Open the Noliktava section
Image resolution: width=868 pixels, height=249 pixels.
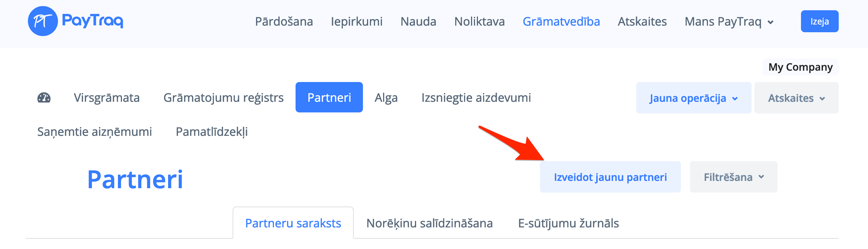point(479,22)
